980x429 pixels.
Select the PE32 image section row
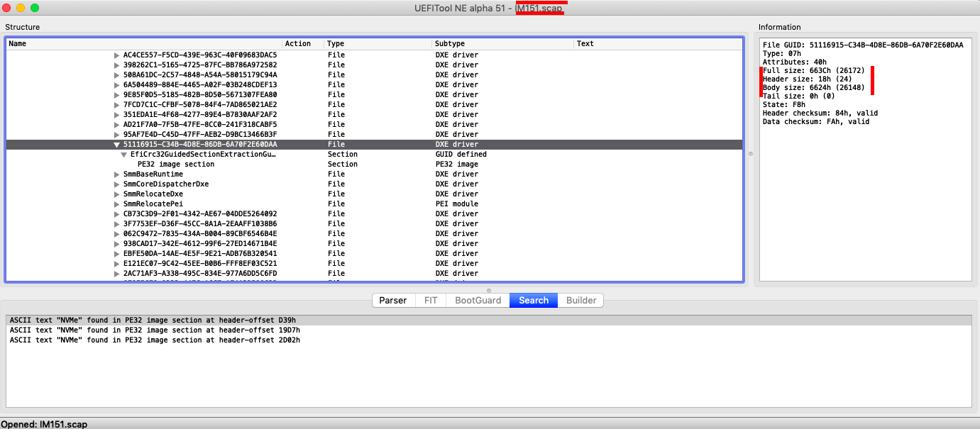[x=374, y=164]
